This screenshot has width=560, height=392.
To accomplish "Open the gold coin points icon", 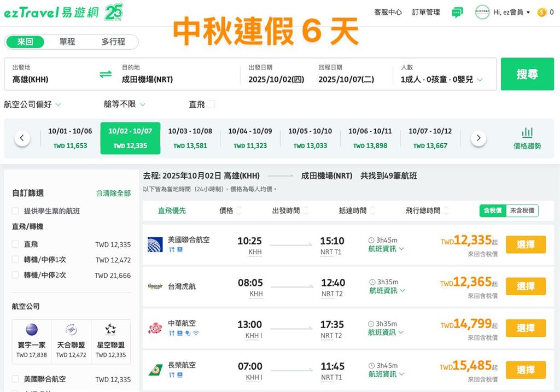I will tap(542, 12).
